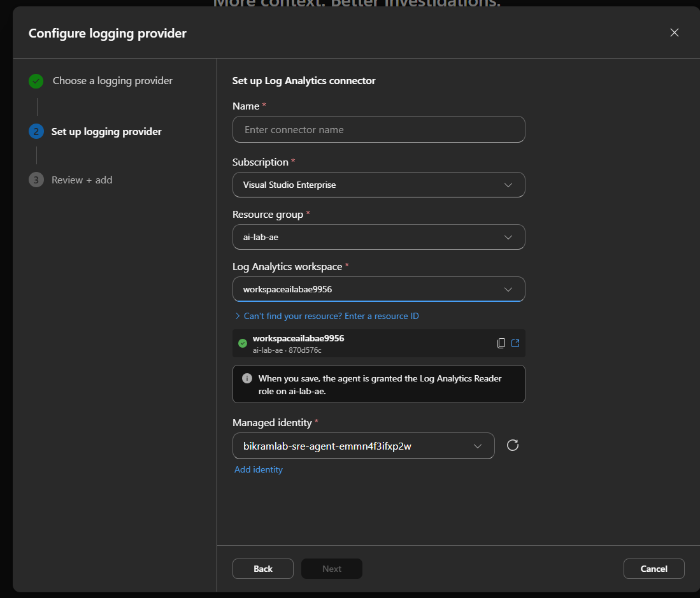Open the Resource group dropdown
The image size is (700, 598).
tap(378, 237)
